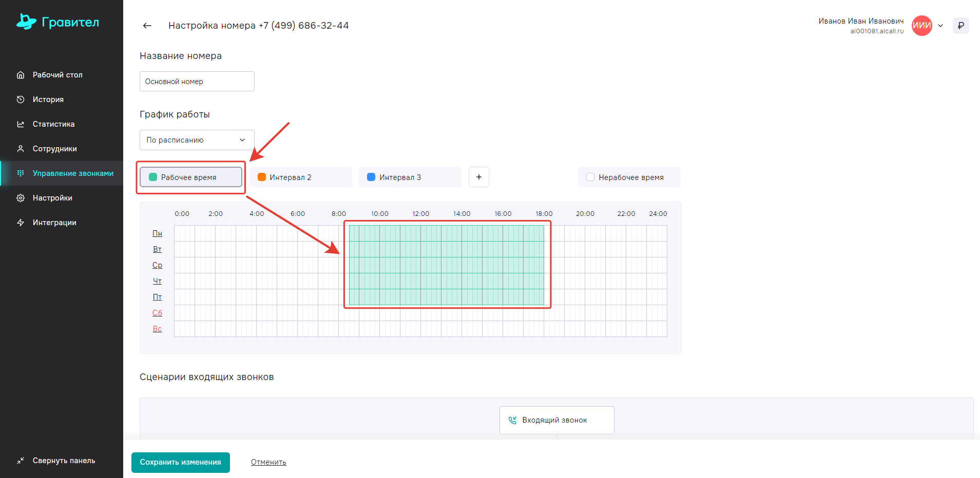The width and height of the screenshot is (980, 478).
Task: Click the back arrow icon
Action: (x=147, y=26)
